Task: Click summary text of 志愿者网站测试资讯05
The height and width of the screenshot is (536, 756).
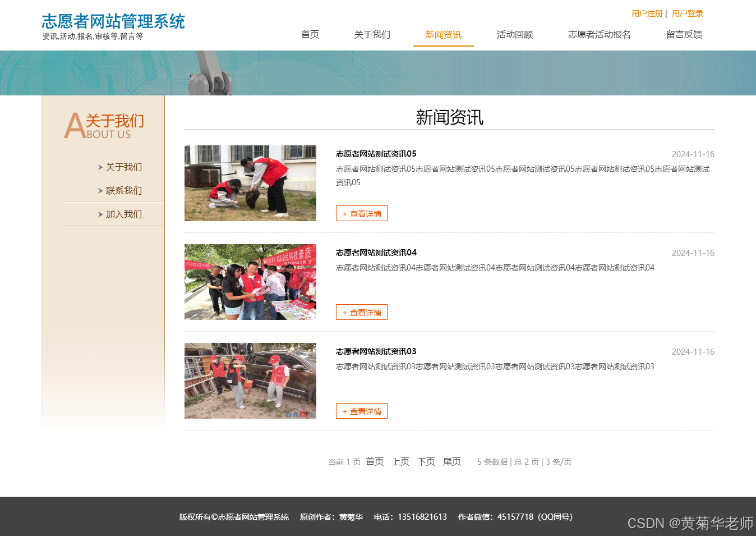Action: tap(523, 176)
